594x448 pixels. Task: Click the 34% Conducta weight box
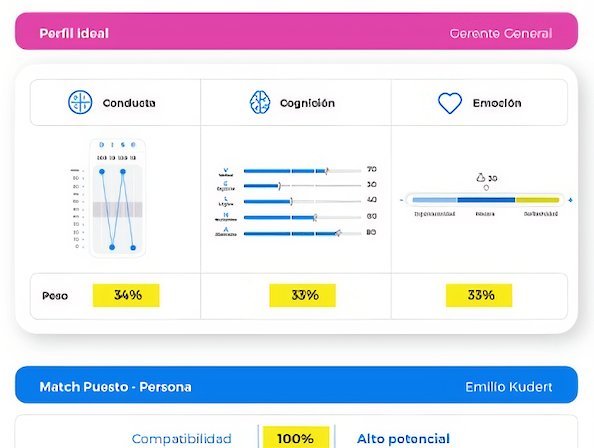click(x=126, y=295)
